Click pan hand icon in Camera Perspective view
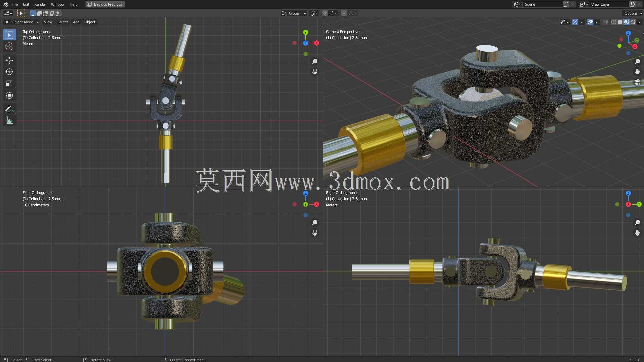The image size is (644, 362). click(637, 72)
